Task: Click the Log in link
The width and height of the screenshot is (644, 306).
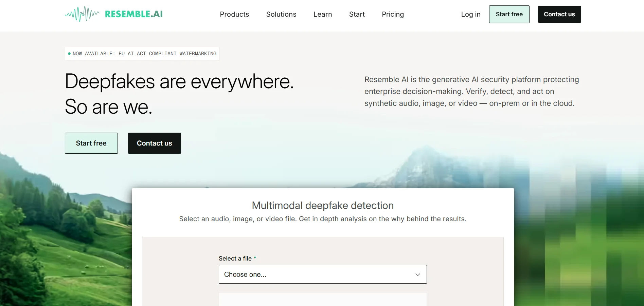Action: (x=471, y=14)
